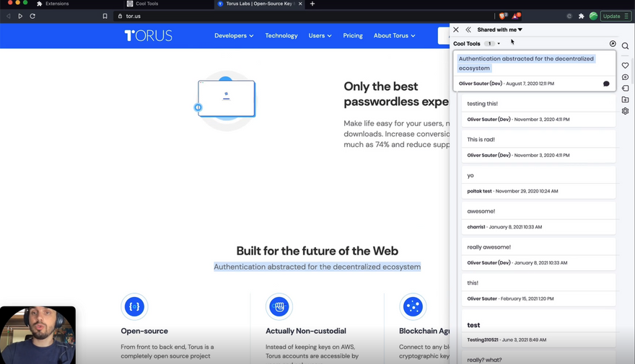
Task: Open favorites with the heart icon
Action: coord(625,66)
